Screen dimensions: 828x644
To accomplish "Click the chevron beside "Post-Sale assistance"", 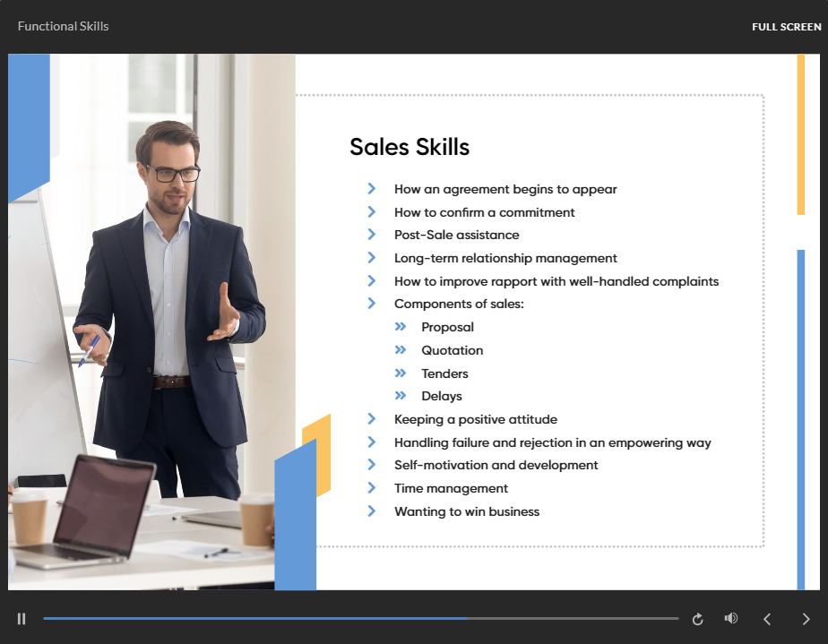I will point(373,235).
